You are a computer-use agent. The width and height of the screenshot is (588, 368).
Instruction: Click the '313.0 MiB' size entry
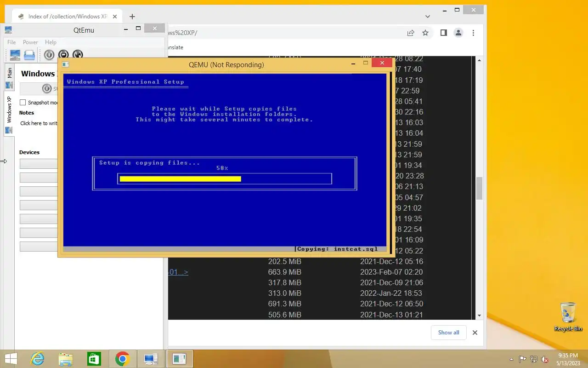[x=285, y=293]
